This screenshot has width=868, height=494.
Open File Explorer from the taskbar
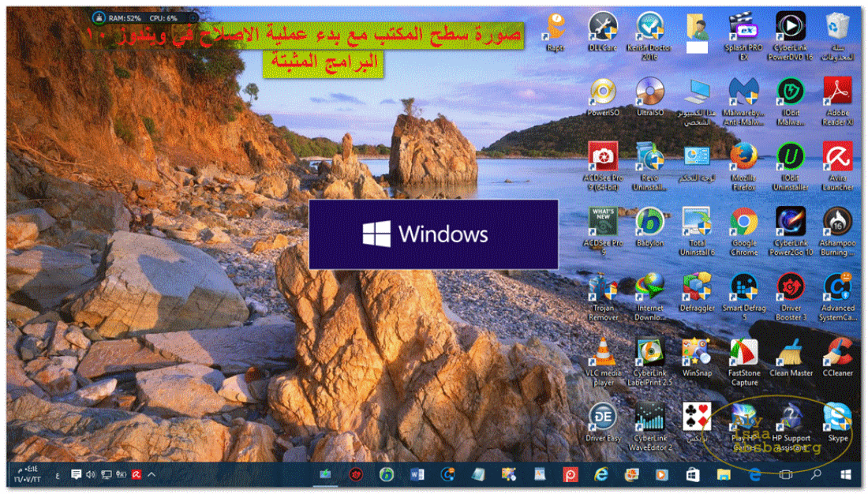(x=724, y=474)
